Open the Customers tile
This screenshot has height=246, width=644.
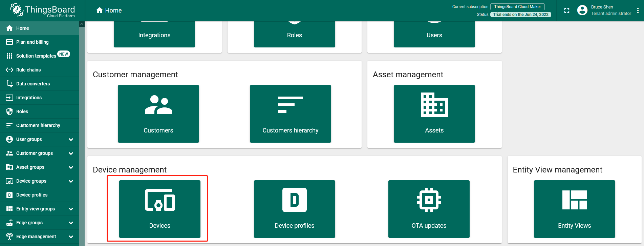click(158, 114)
